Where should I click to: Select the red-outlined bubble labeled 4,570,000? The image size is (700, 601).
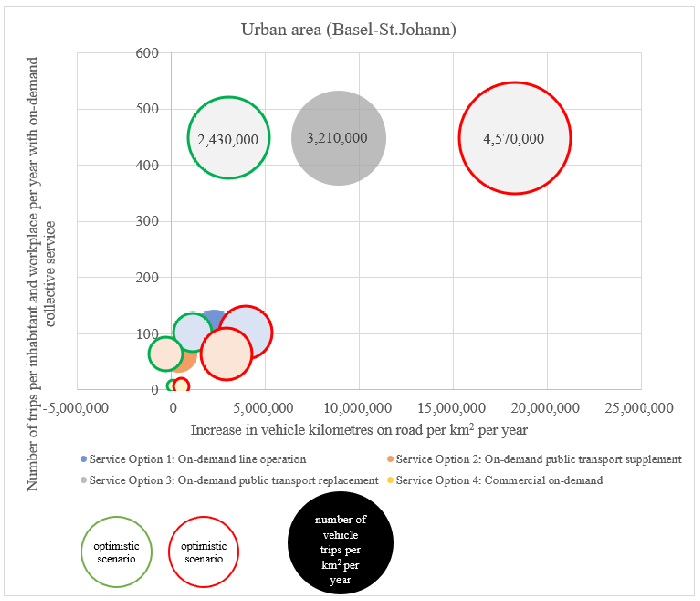(x=514, y=138)
